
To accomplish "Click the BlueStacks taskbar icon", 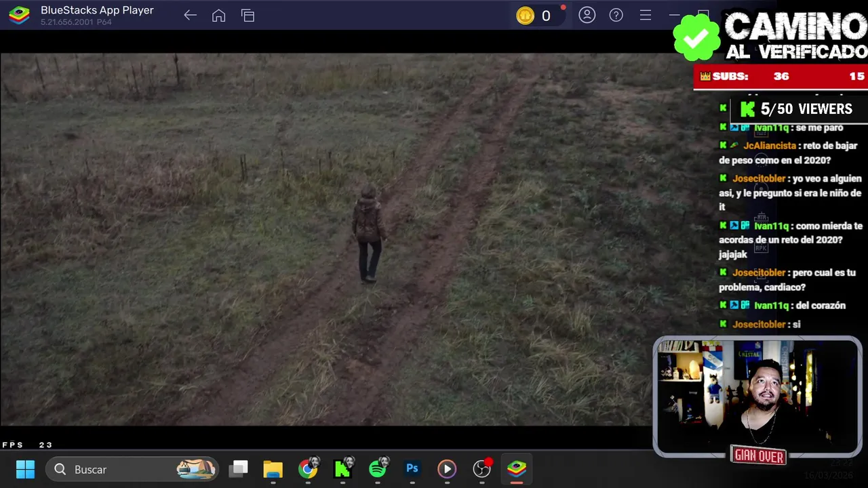I will 517,469.
